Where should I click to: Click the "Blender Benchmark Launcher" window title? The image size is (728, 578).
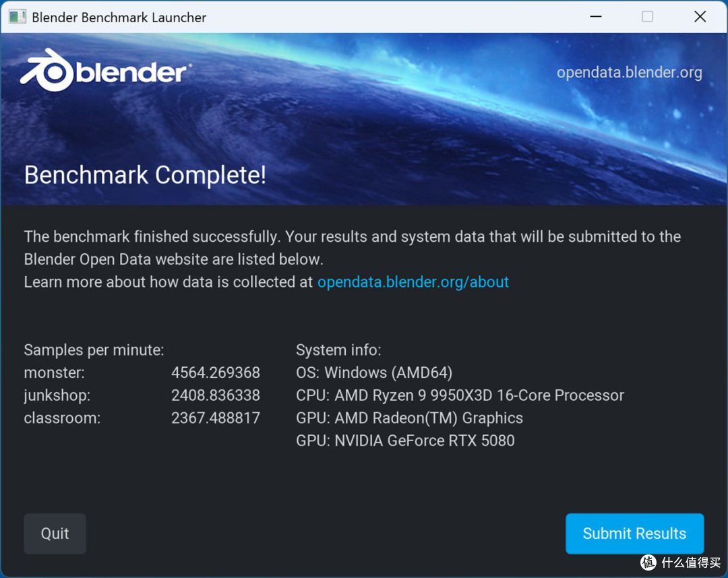point(119,17)
